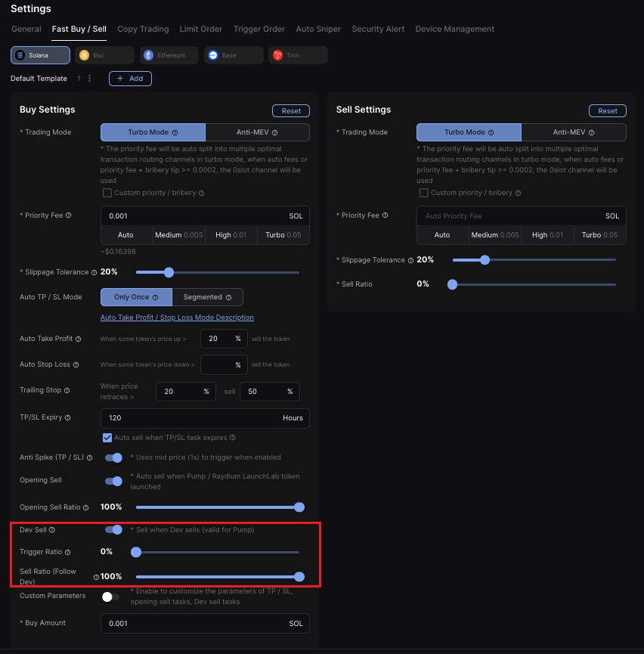Open the three-dot menu beside Default Template
Viewport: 644px width, 654px height.
point(90,79)
